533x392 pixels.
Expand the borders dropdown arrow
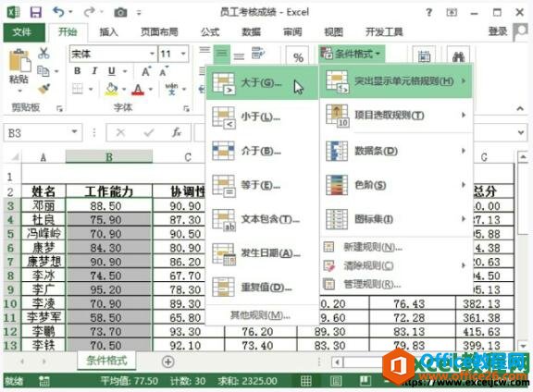pyautogui.click(x=91, y=90)
